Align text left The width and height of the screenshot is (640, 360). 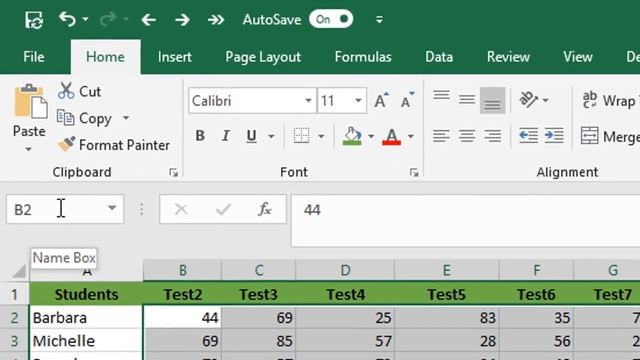(441, 136)
